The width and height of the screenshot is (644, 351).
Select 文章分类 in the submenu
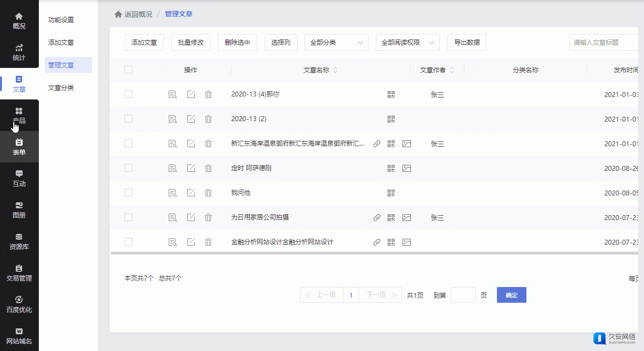click(61, 88)
